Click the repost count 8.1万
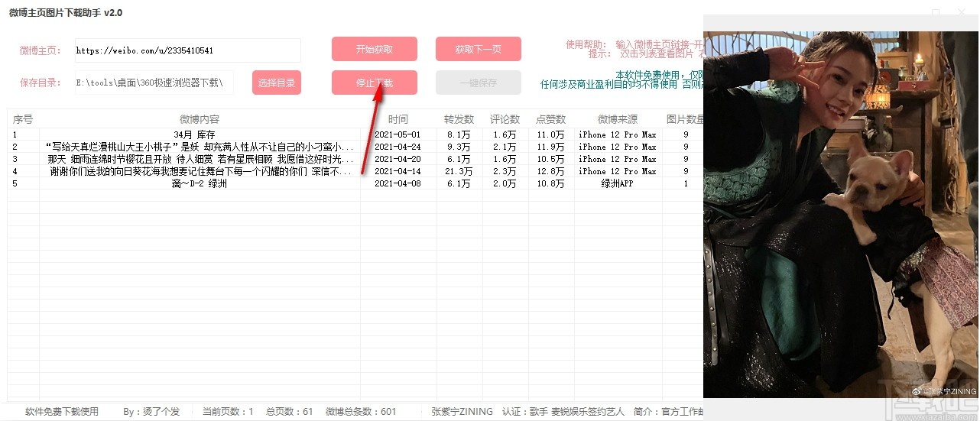The width and height of the screenshot is (980, 421). (459, 134)
